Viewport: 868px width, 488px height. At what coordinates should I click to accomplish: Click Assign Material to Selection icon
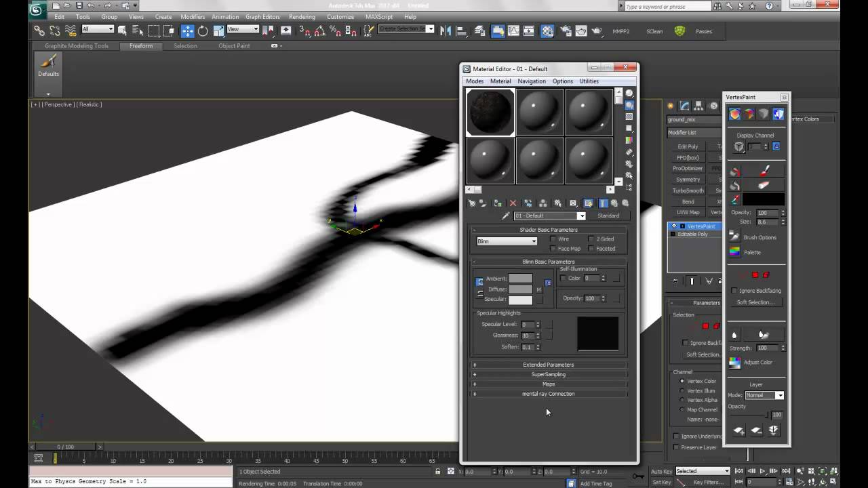point(497,203)
